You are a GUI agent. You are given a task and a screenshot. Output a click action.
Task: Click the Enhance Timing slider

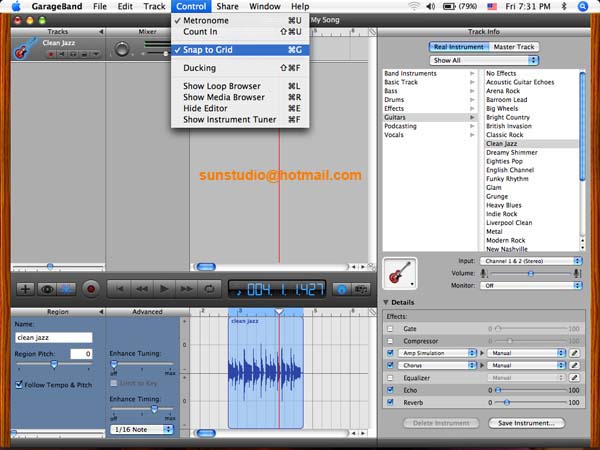coord(142,409)
